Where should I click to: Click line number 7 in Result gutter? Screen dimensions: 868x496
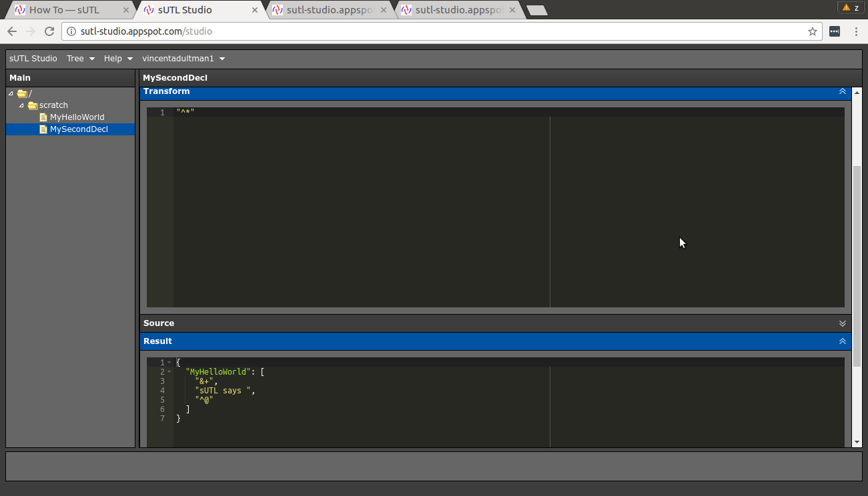pos(162,419)
